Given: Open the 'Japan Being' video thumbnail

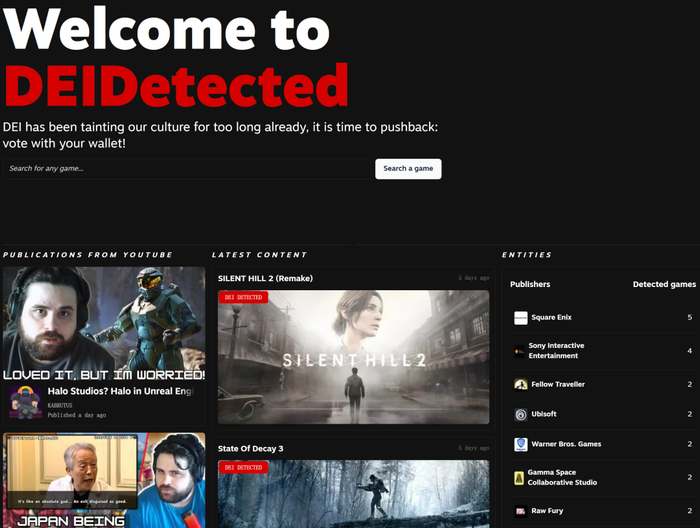Looking at the screenshot, I should point(104,480).
